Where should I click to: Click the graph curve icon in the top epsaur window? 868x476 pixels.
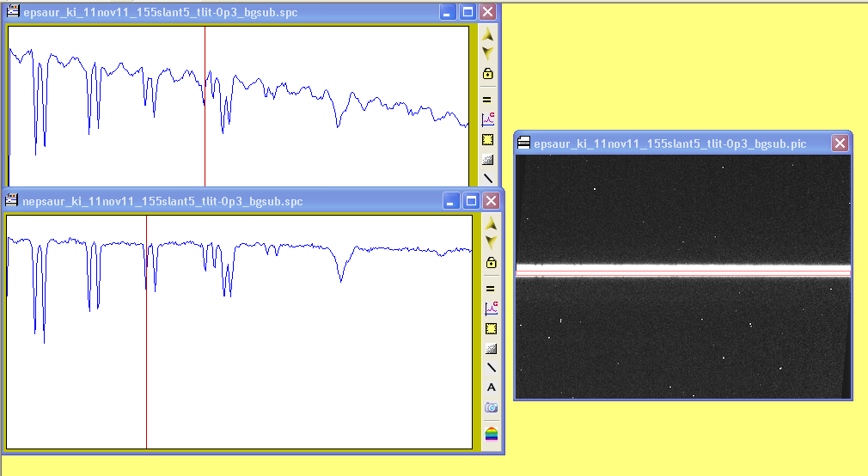click(x=488, y=119)
